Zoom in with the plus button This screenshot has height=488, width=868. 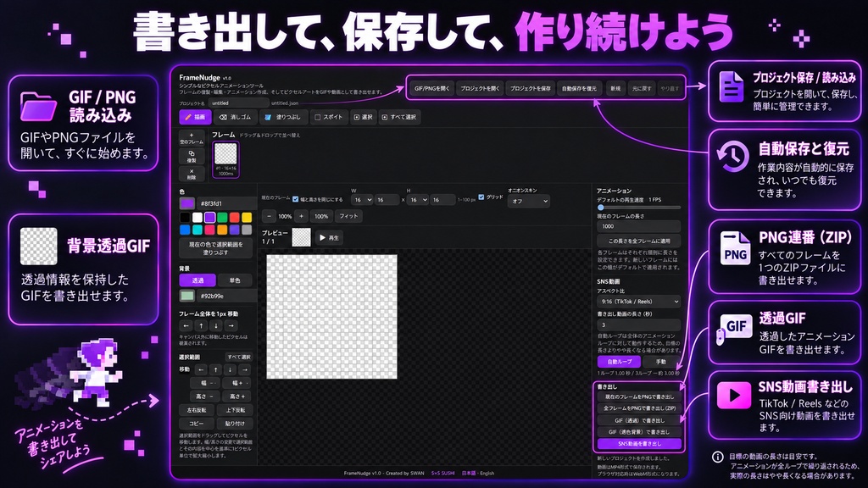click(301, 216)
